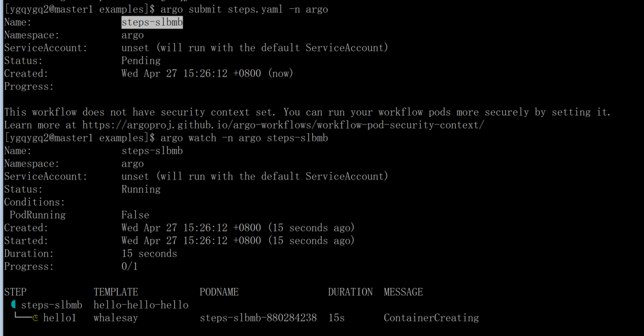Select the hello1 child step
The image size is (644, 336).
click(59, 318)
